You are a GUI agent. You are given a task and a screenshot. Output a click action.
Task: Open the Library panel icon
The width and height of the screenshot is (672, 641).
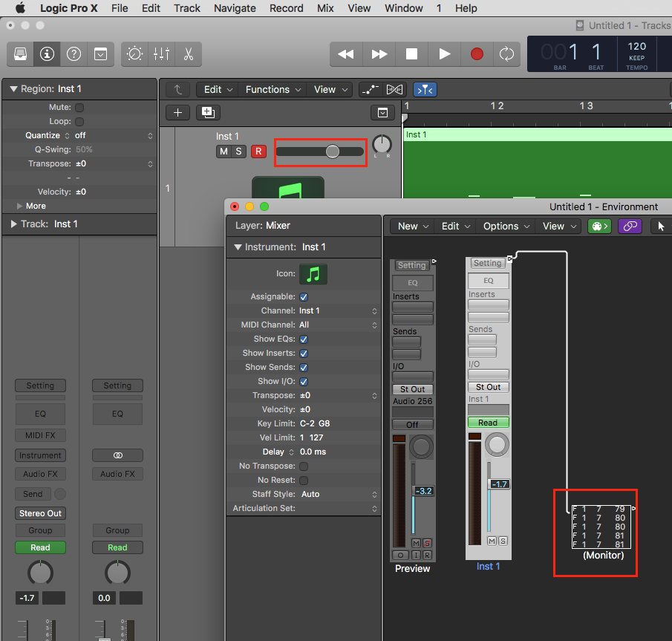click(20, 53)
